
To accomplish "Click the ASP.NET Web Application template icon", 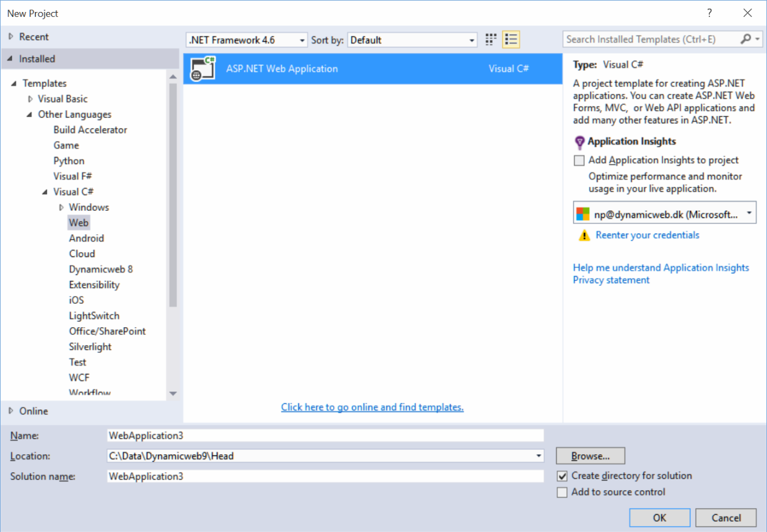I will [203, 68].
